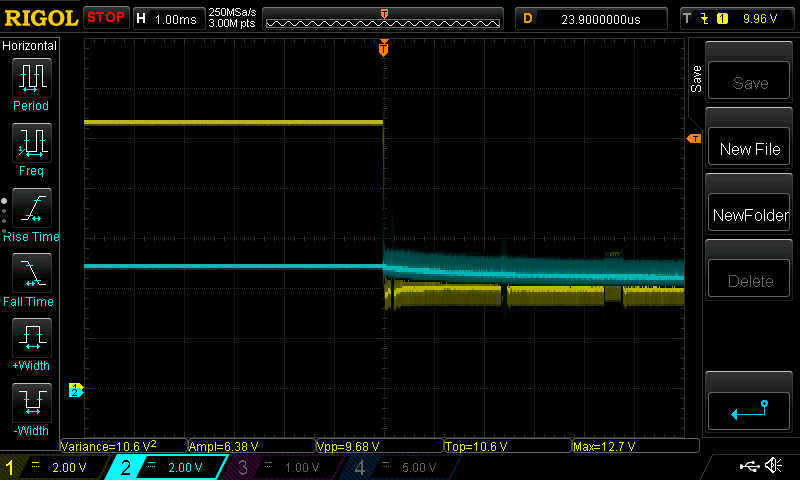The height and width of the screenshot is (480, 800).
Task: Click the Horizontal menu label
Action: point(29,45)
